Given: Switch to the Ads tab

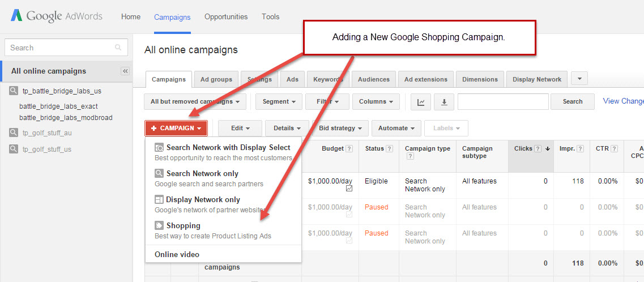Looking at the screenshot, I should coord(292,79).
